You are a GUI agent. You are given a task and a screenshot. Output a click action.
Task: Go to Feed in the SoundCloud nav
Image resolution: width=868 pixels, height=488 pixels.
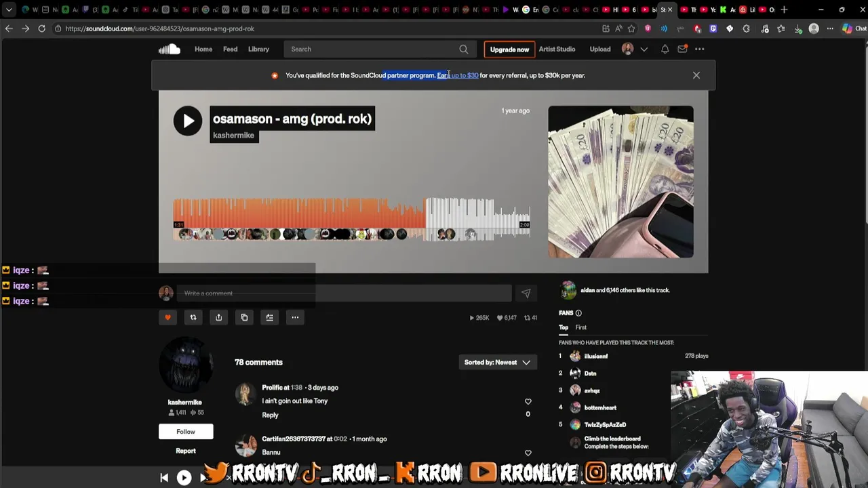[230, 49]
